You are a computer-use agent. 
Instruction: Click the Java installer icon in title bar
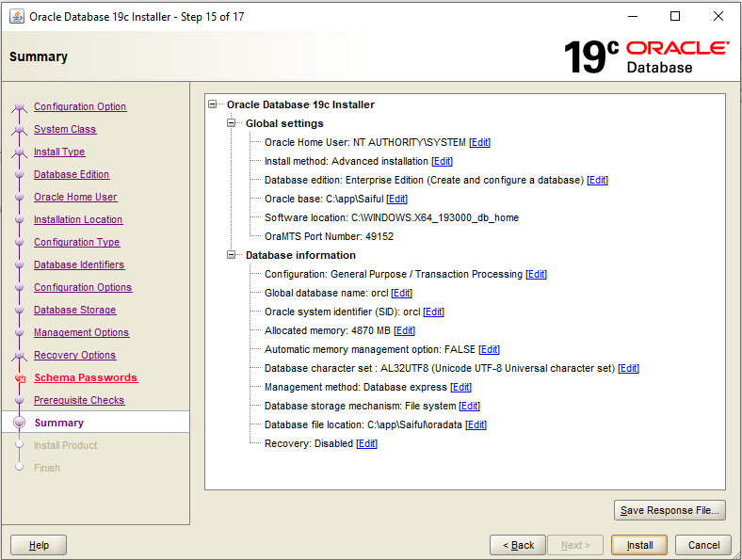click(x=17, y=17)
